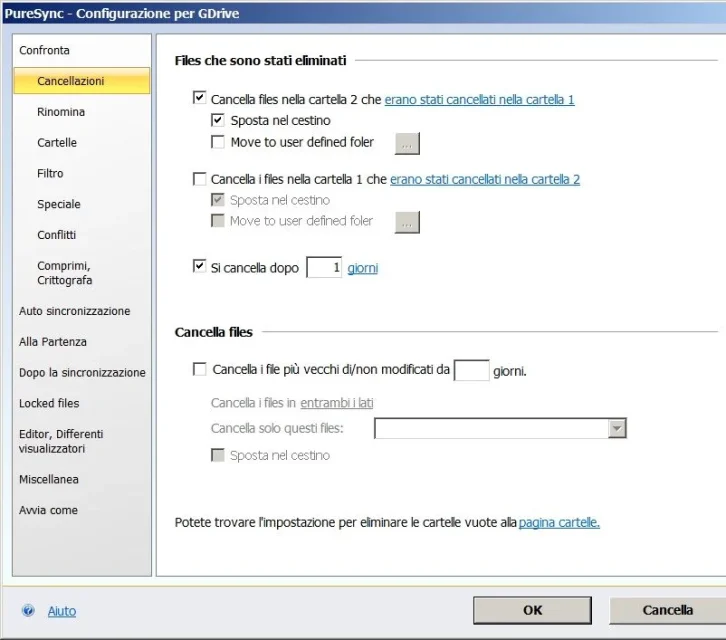Open Speciale settings page
Screen dimensions: 726x640
point(59,204)
